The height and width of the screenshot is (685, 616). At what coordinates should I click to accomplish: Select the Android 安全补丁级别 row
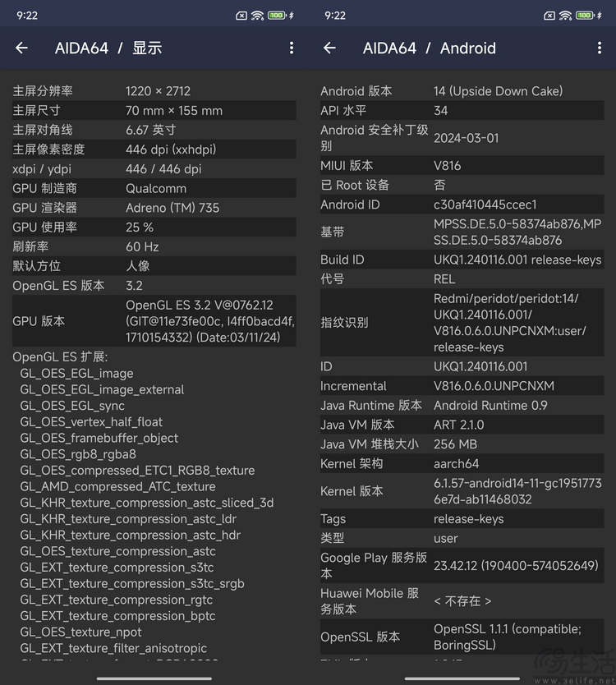[x=462, y=138]
